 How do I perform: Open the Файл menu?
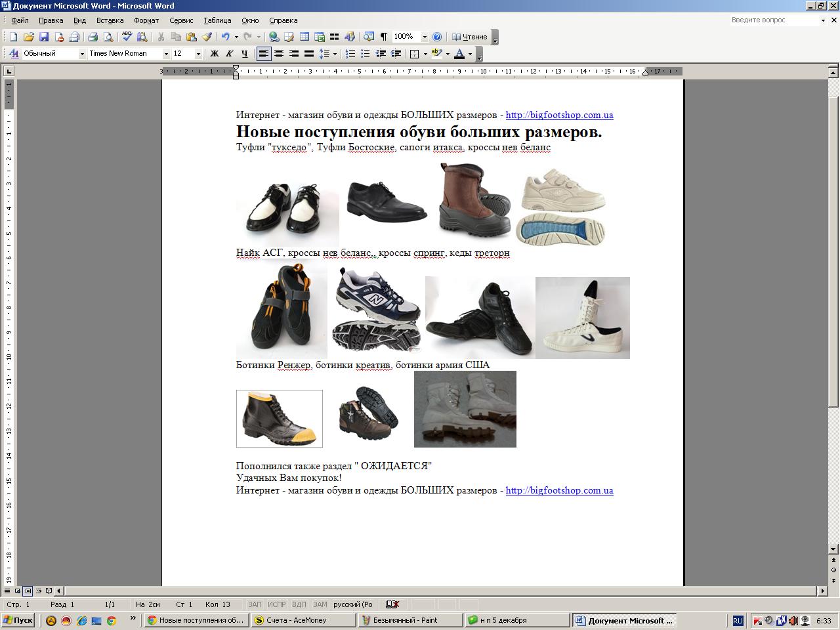point(19,20)
